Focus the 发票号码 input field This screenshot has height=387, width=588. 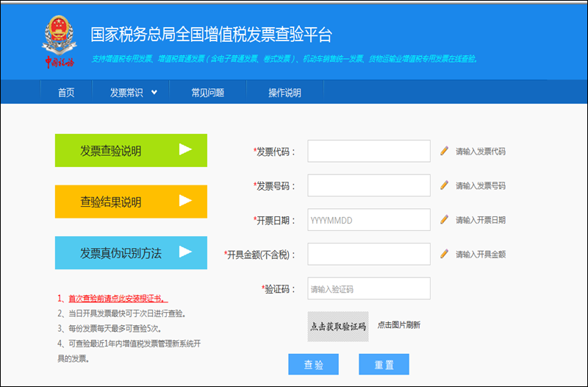point(368,185)
